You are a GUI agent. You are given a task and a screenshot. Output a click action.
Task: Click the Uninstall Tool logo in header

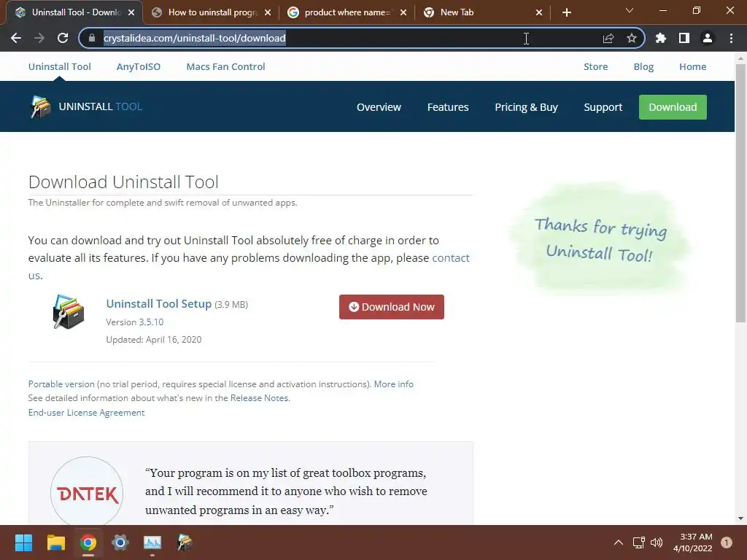tap(86, 106)
